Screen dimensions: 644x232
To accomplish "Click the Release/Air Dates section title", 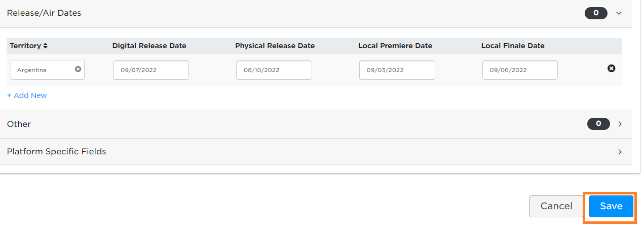I will pos(44,13).
